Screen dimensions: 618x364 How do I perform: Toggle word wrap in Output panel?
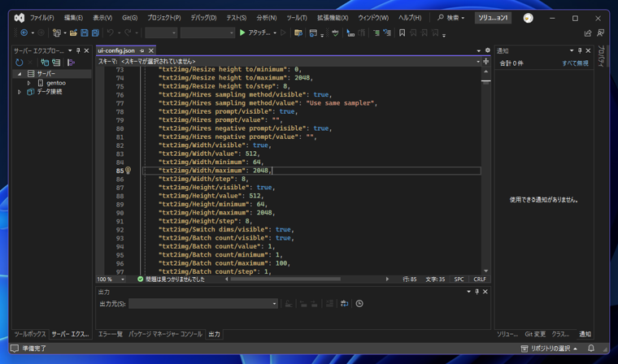click(344, 303)
